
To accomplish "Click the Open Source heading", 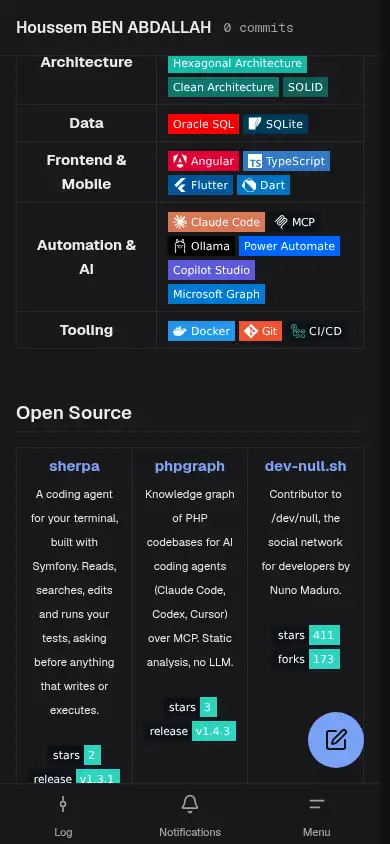I will (x=74, y=413).
